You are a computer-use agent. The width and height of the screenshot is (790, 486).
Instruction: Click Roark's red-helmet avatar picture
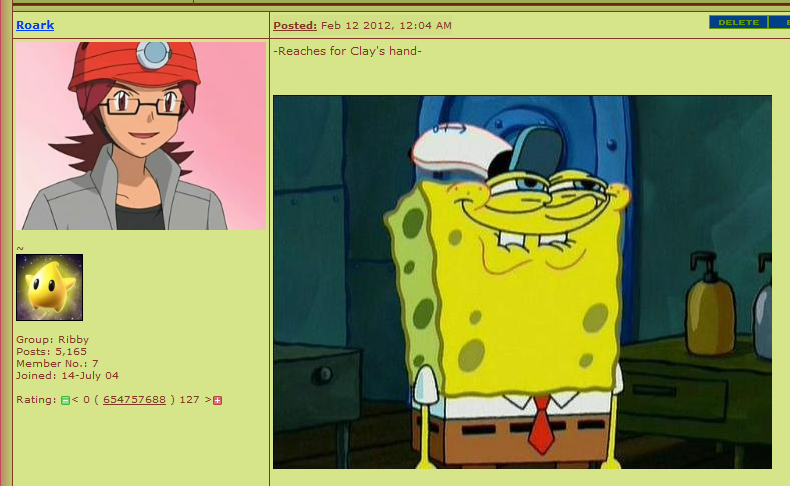[x=141, y=136]
